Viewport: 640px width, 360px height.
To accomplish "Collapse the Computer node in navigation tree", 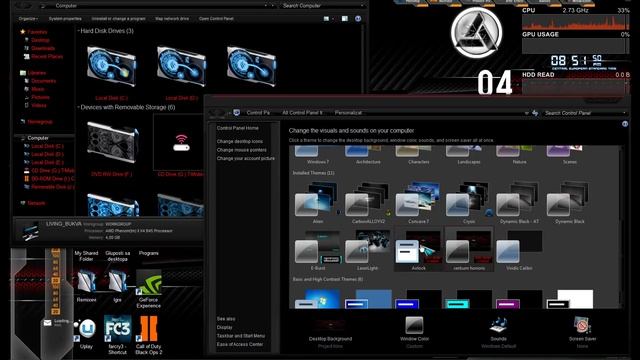I will point(23,138).
